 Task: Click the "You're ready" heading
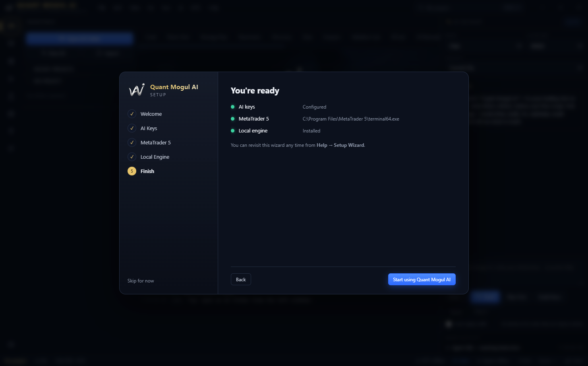(255, 91)
